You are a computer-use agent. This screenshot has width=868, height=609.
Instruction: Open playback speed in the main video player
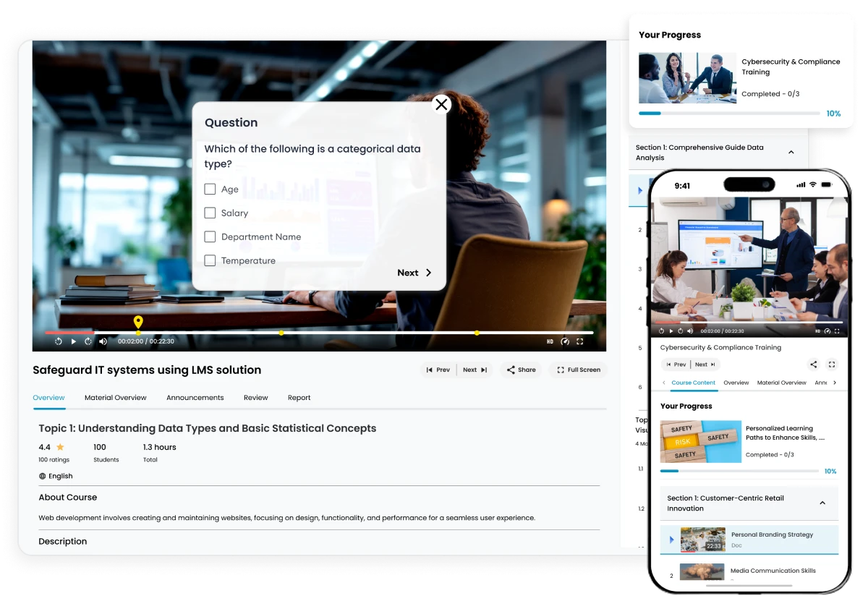point(565,341)
